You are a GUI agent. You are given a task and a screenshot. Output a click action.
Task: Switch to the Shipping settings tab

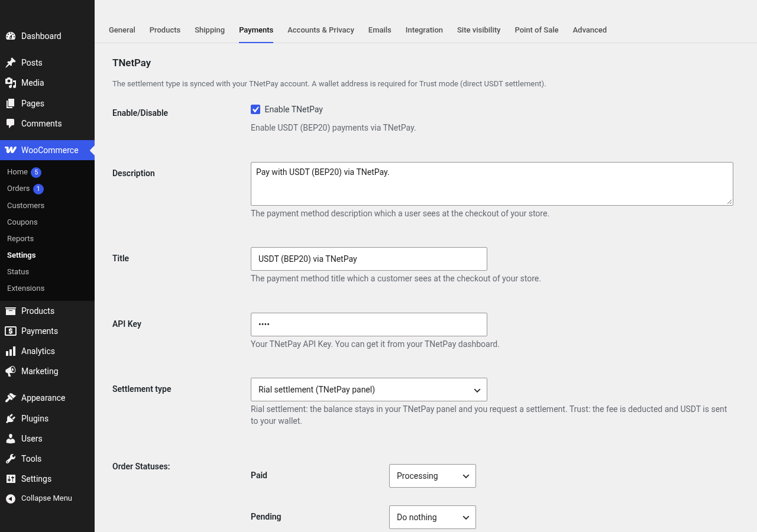(209, 30)
